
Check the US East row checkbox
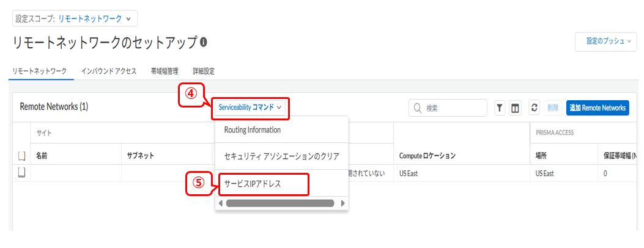(22, 173)
